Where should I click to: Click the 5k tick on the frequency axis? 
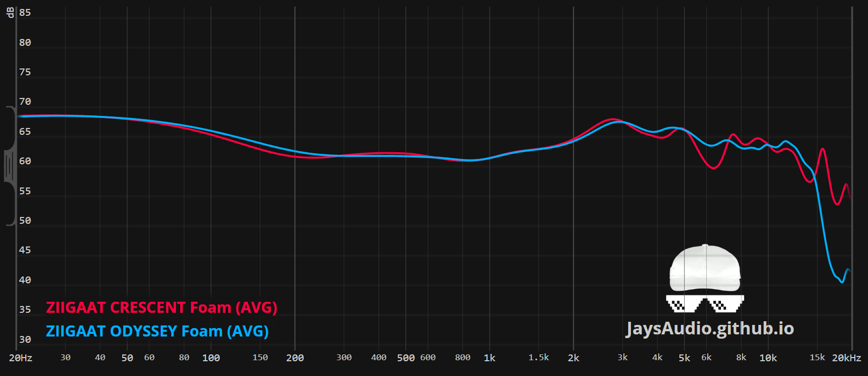point(684,358)
